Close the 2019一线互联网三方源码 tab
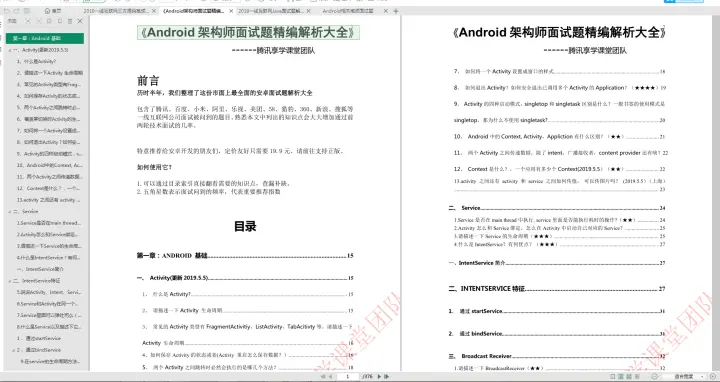Screen dimensions: 720x382 coord(154,11)
